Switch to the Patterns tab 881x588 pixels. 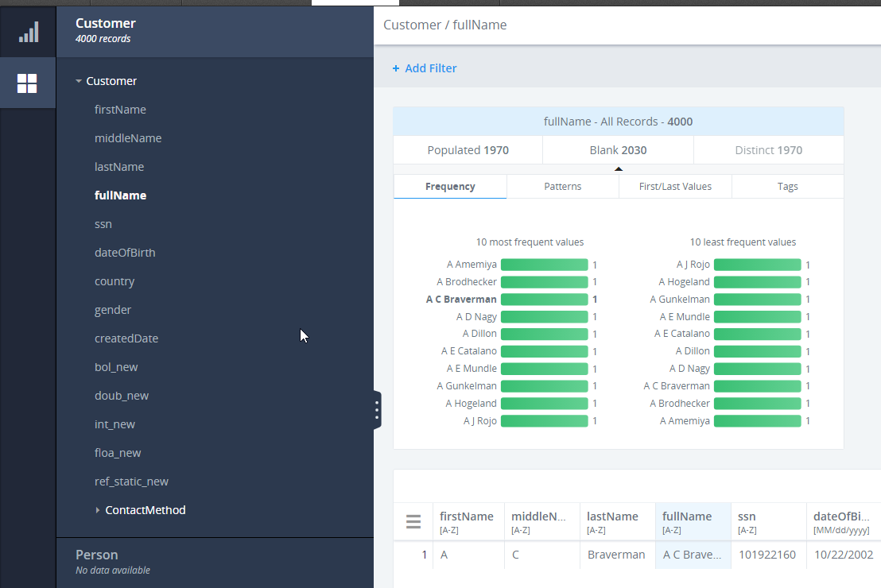[x=562, y=187]
